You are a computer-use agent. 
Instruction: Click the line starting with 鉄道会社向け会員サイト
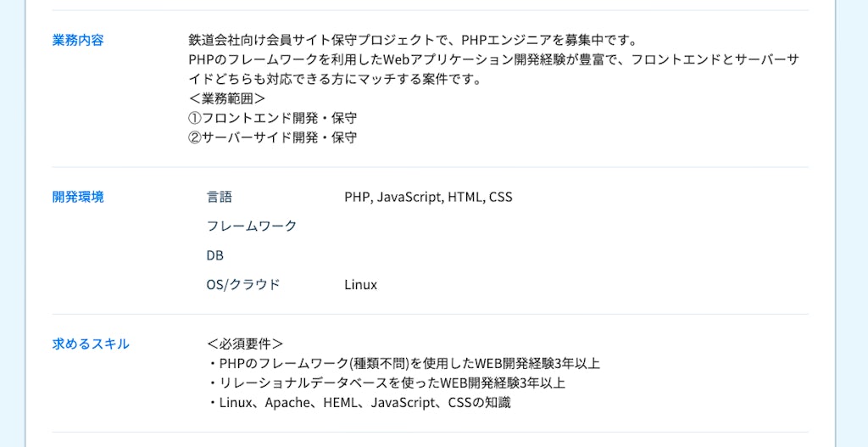413,40
